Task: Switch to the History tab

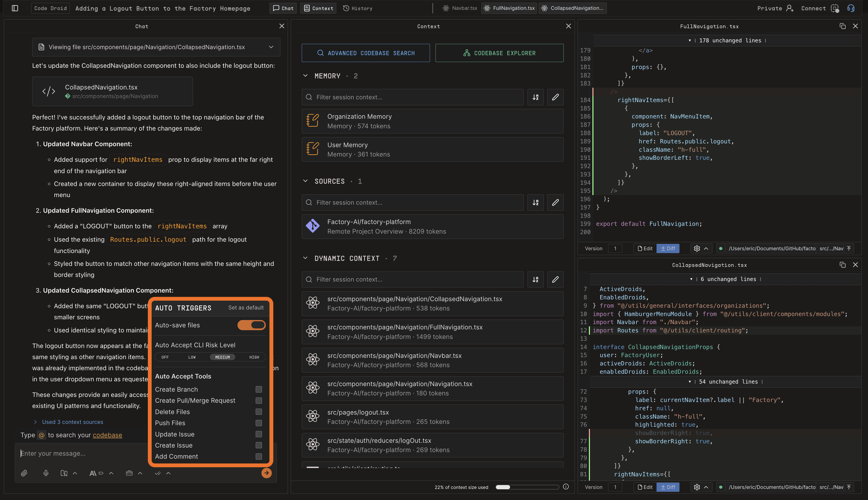Action: pyautogui.click(x=358, y=8)
